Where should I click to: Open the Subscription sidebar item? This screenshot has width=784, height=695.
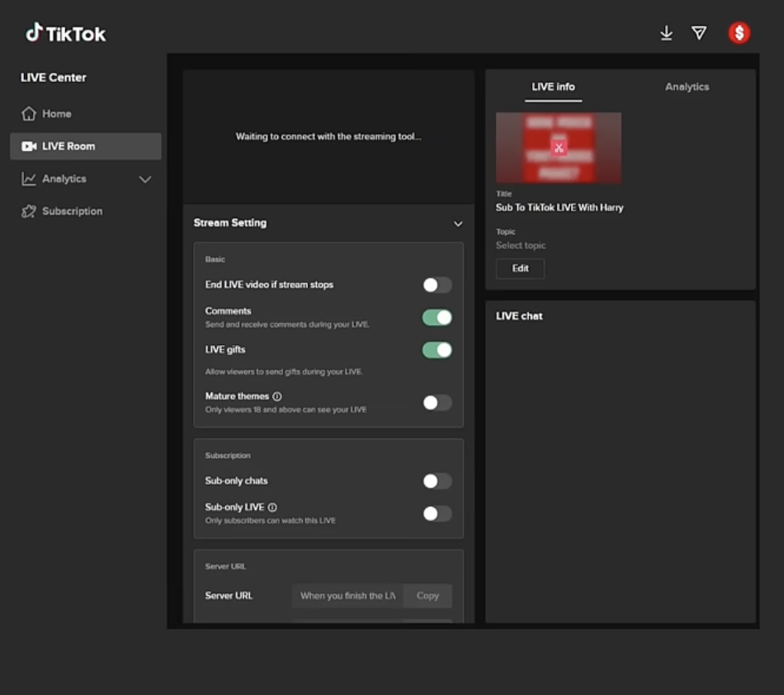pos(86,211)
